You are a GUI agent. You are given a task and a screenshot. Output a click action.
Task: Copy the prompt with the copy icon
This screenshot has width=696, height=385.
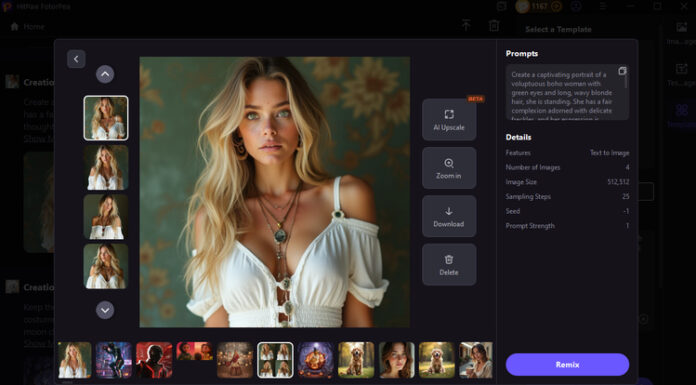622,71
